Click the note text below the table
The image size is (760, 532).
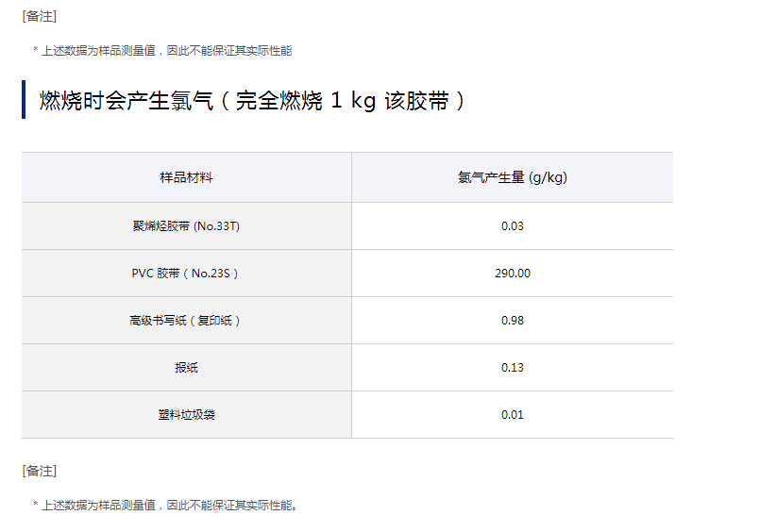click(172, 506)
